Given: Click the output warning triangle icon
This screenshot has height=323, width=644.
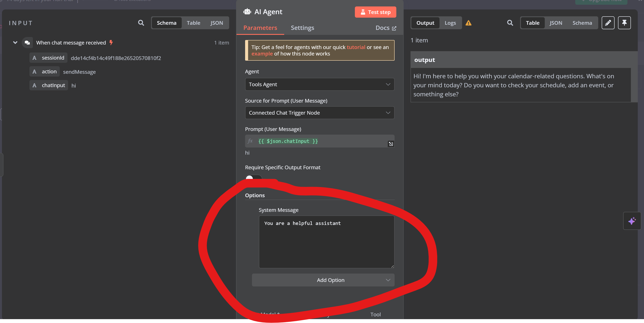Looking at the screenshot, I should tap(468, 23).
